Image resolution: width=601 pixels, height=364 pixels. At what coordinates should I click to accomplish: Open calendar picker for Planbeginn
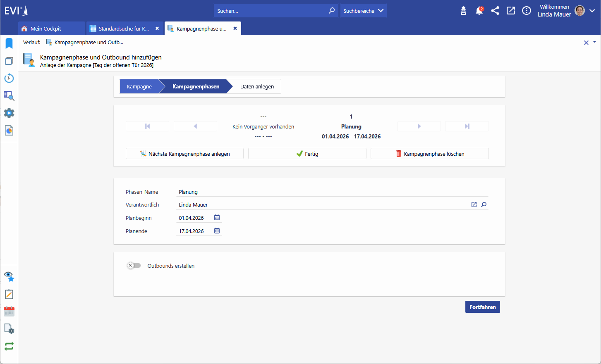[x=217, y=218]
